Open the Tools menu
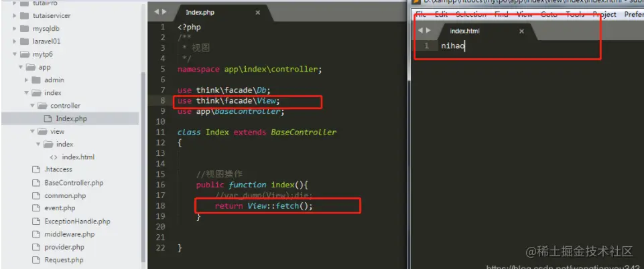The image size is (644, 269). coord(575,14)
